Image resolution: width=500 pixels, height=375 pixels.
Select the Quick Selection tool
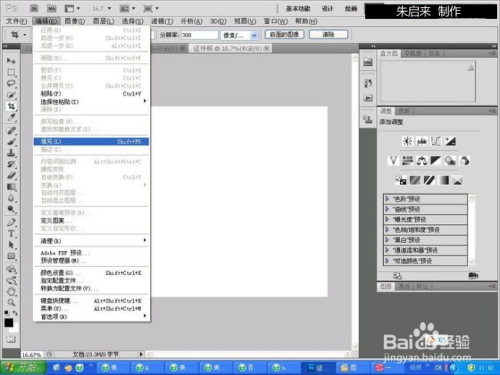(11, 95)
